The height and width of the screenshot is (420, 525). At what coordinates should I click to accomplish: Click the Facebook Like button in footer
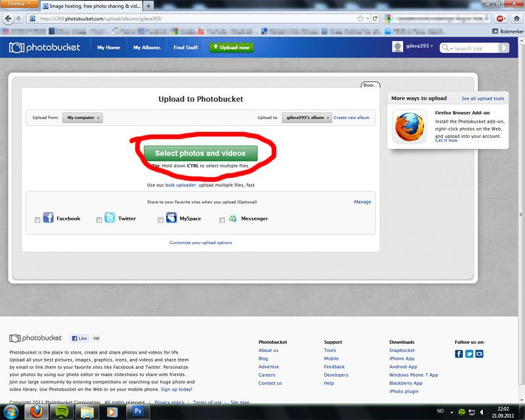79,338
